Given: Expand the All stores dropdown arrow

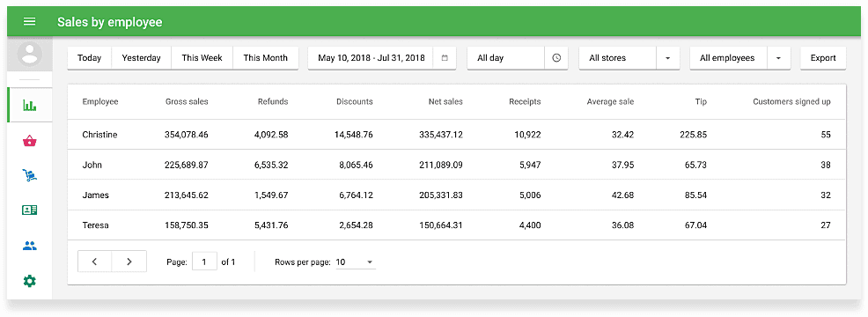Looking at the screenshot, I should coord(668,57).
